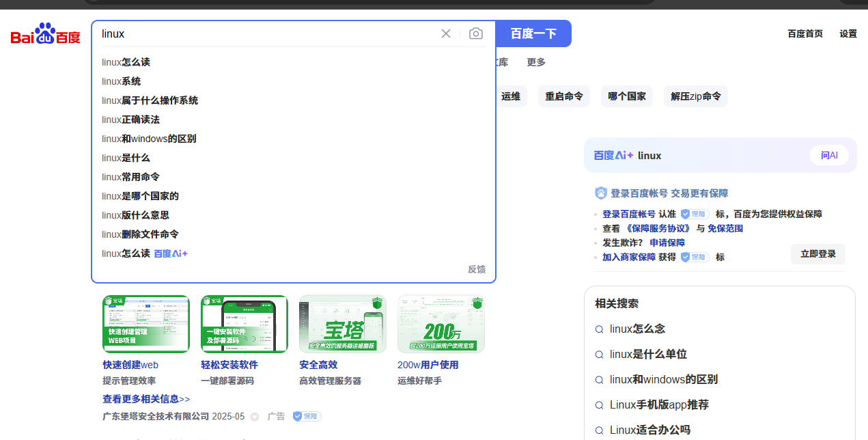Image resolution: width=868 pixels, height=440 pixels.
Task: Open related search Linux手机版app推荐
Action: click(659, 404)
